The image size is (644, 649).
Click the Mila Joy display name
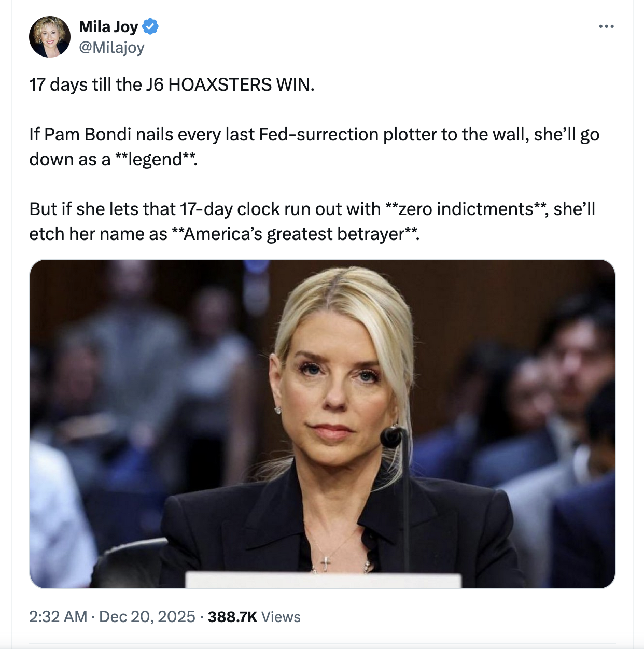(x=108, y=26)
